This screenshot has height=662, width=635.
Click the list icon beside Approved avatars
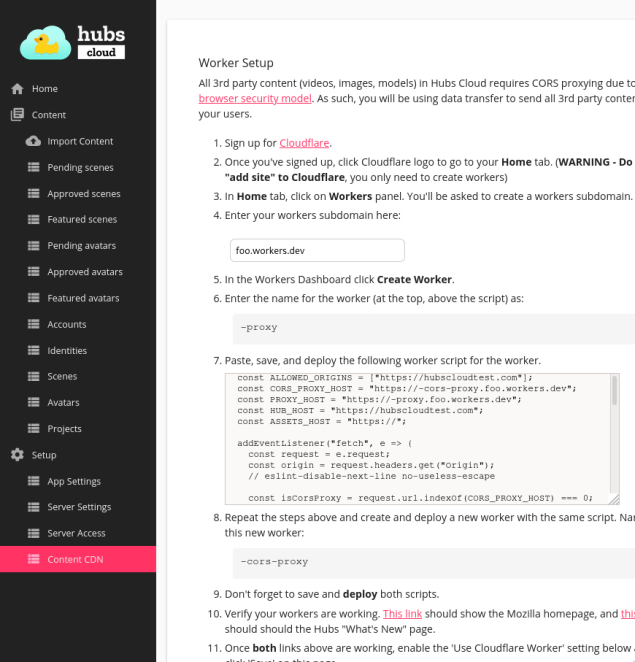[33, 271]
